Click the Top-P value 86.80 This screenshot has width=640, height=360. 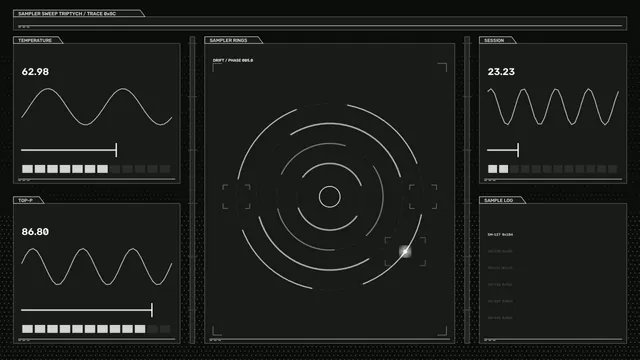coord(35,232)
